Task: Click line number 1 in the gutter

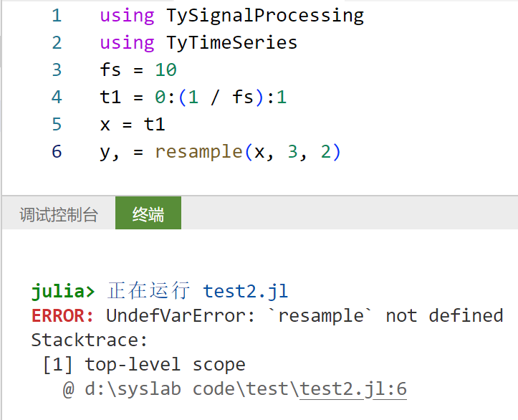Action: (57, 15)
